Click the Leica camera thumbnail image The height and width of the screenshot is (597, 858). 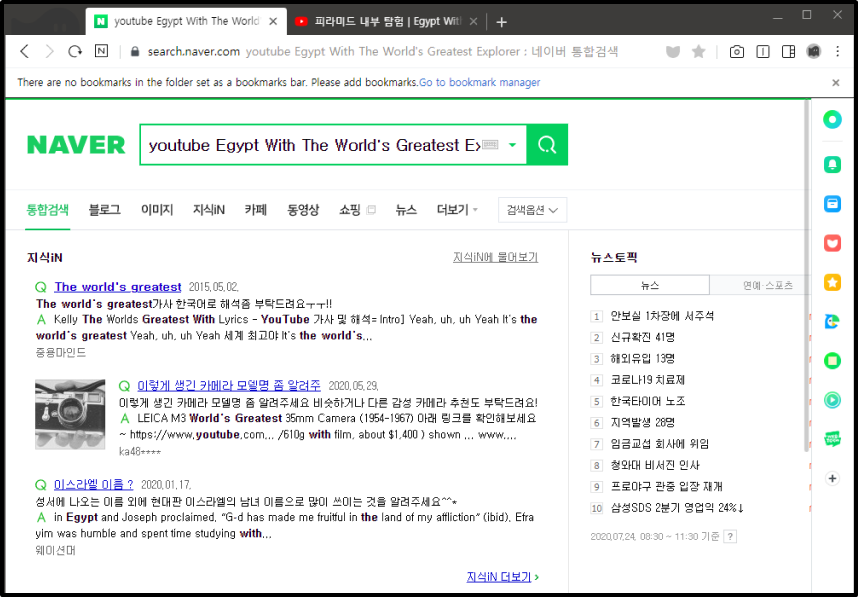coord(70,414)
